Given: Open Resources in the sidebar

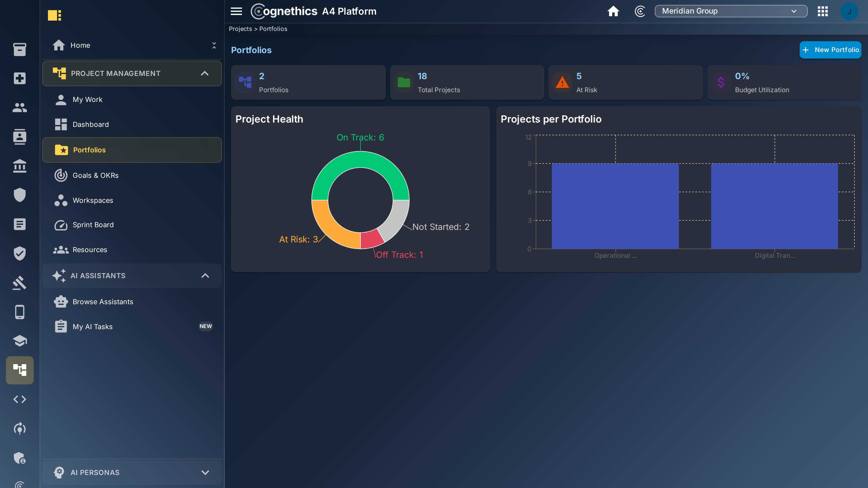Looking at the screenshot, I should point(132,249).
